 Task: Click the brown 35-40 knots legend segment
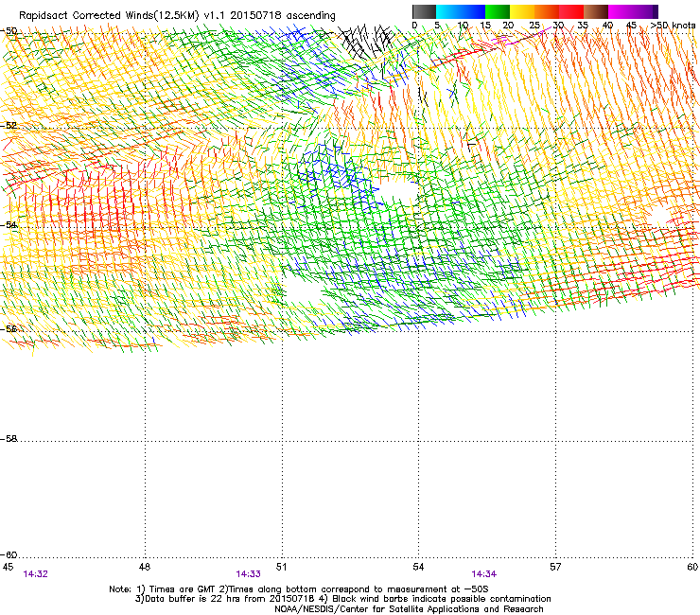[596, 11]
